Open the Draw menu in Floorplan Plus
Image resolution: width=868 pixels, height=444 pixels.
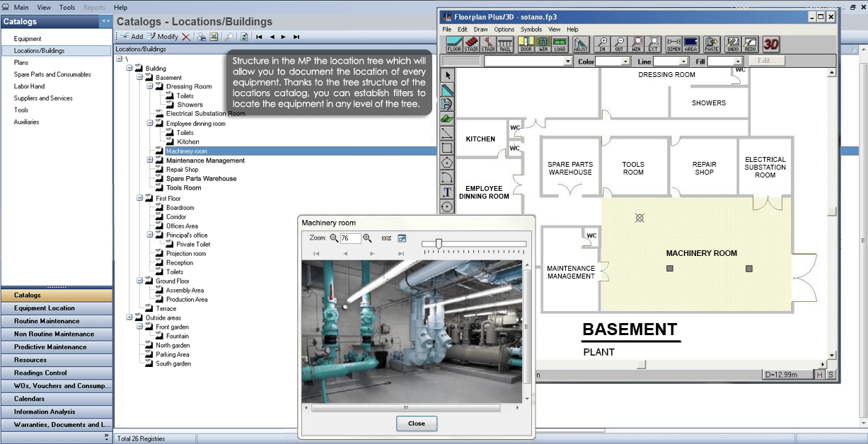coord(480,29)
